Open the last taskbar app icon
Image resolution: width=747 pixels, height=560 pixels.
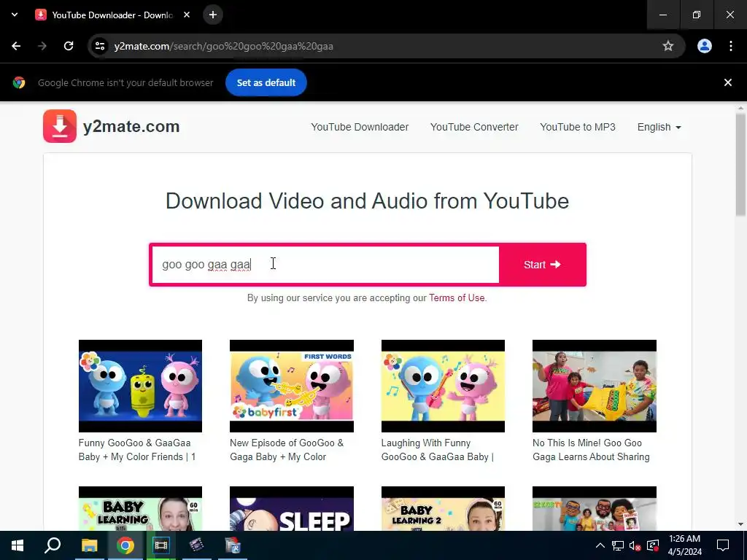233,545
